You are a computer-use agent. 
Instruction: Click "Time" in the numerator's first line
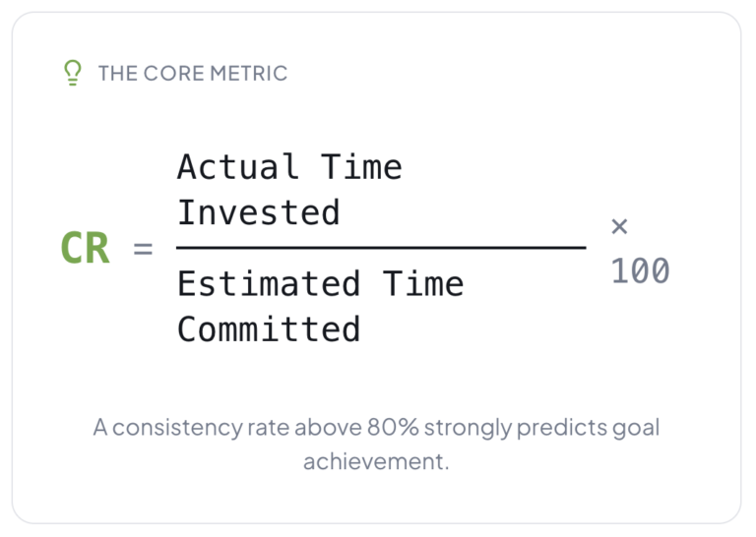click(x=361, y=167)
